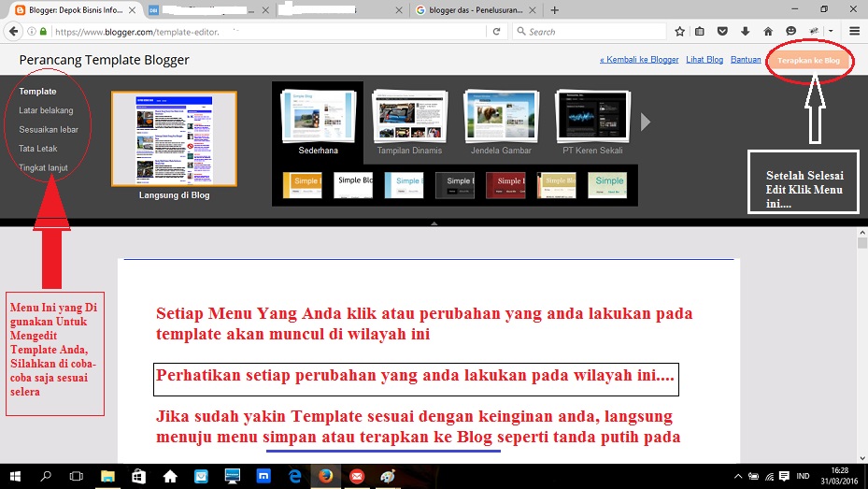The image size is (868, 489).
Task: Open the bookmarks list icon in toolbar
Action: pos(700,32)
